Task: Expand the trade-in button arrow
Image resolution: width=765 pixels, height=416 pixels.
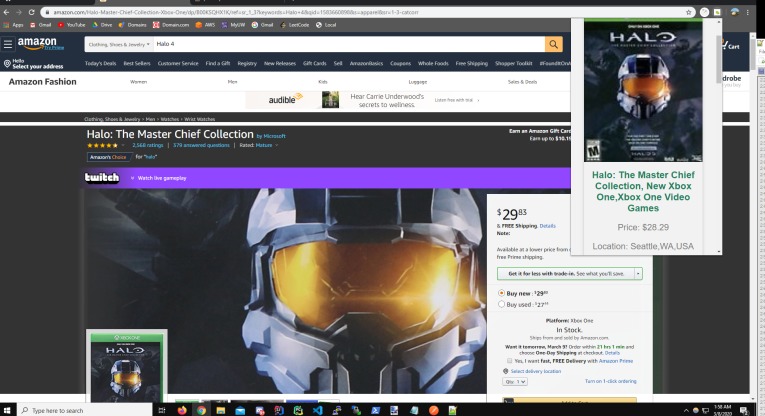Action: tap(638, 274)
